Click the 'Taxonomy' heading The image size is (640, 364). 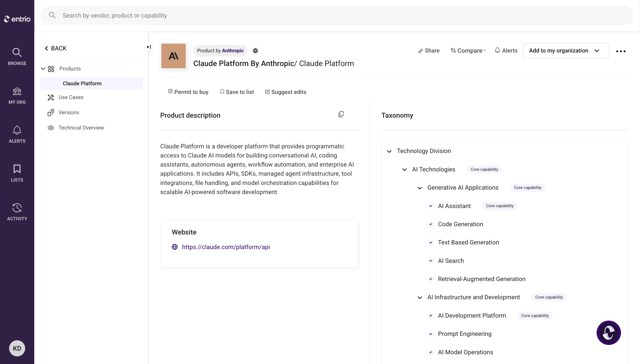[397, 115]
